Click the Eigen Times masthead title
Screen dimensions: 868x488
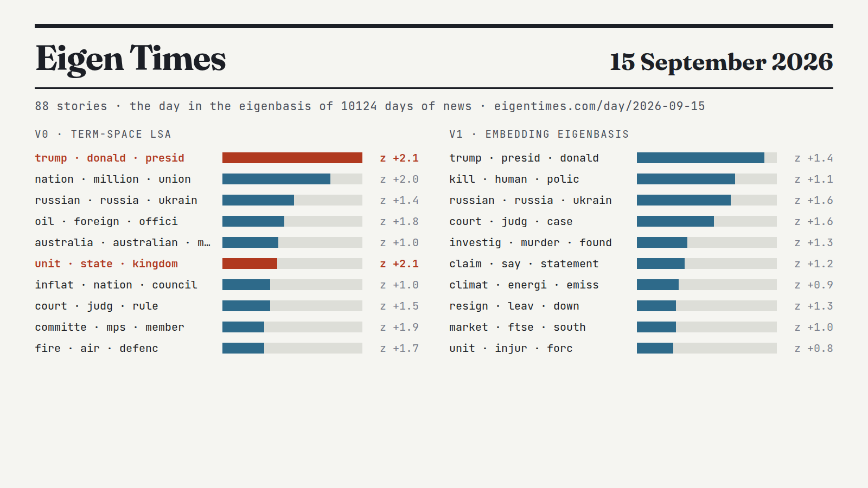point(130,59)
